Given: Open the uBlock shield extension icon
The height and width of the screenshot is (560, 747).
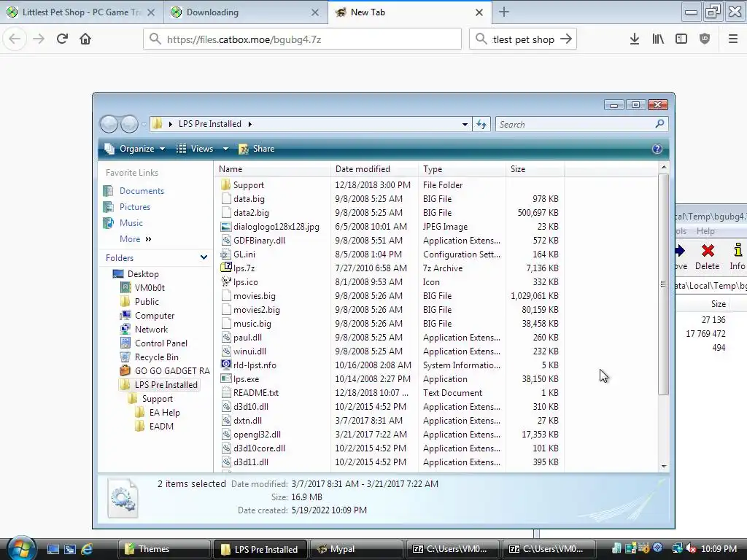Looking at the screenshot, I should coord(705,39).
